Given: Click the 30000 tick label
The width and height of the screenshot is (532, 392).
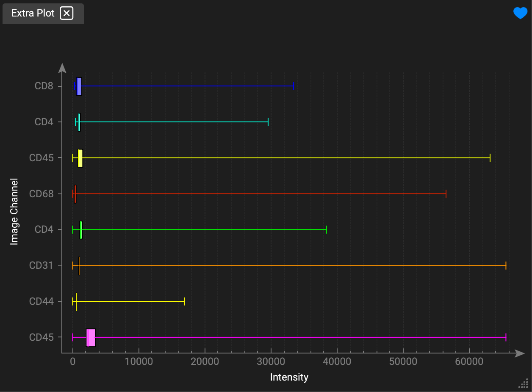Looking at the screenshot, I should point(271,362).
